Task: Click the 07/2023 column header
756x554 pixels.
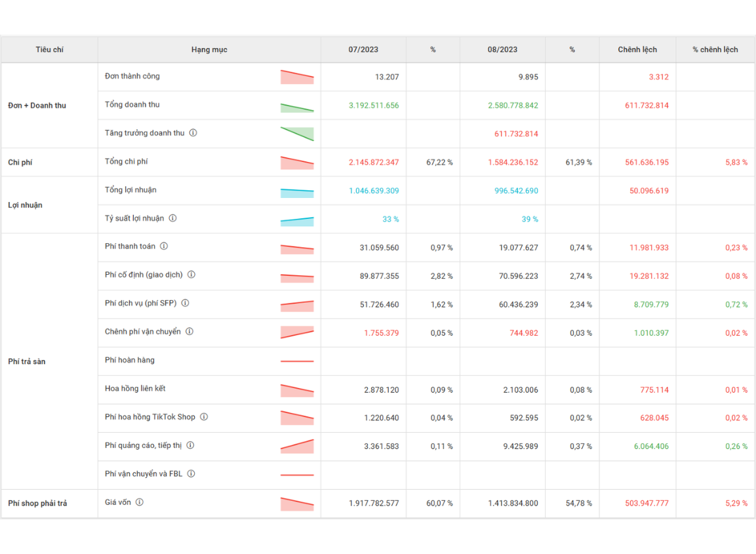Action: point(363,50)
